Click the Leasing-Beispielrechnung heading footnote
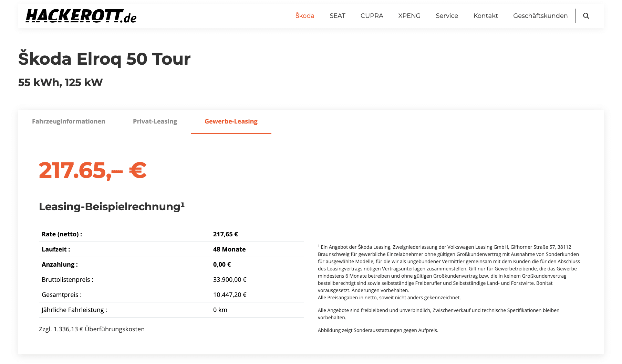The width and height of the screenshot is (622, 364). (x=183, y=204)
